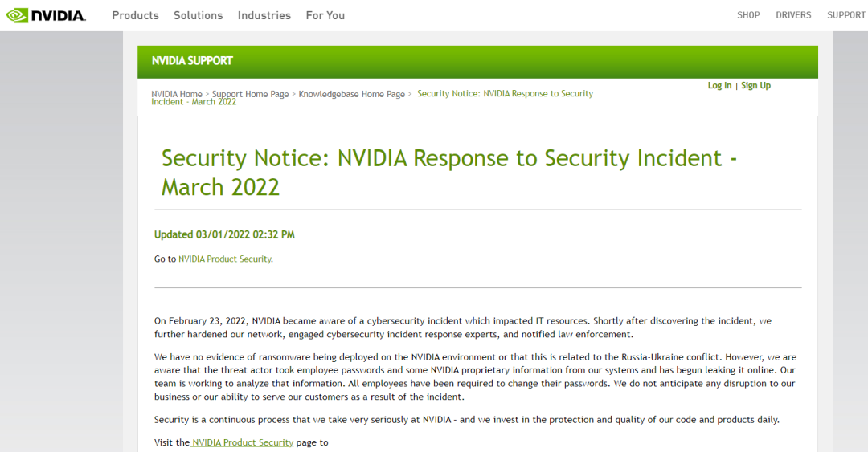This screenshot has width=868, height=452.
Task: Follow 'Visit the NVIDIA Product Security' link
Action: tap(243, 442)
